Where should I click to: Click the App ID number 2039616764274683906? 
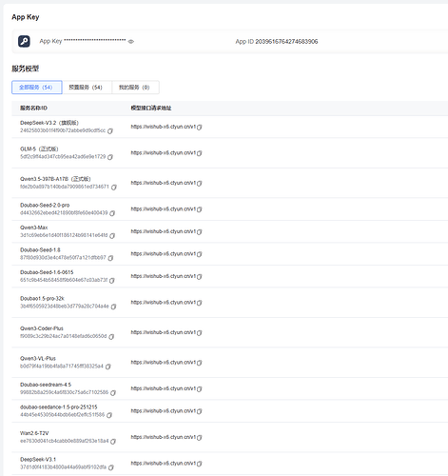pyautogui.click(x=286, y=42)
